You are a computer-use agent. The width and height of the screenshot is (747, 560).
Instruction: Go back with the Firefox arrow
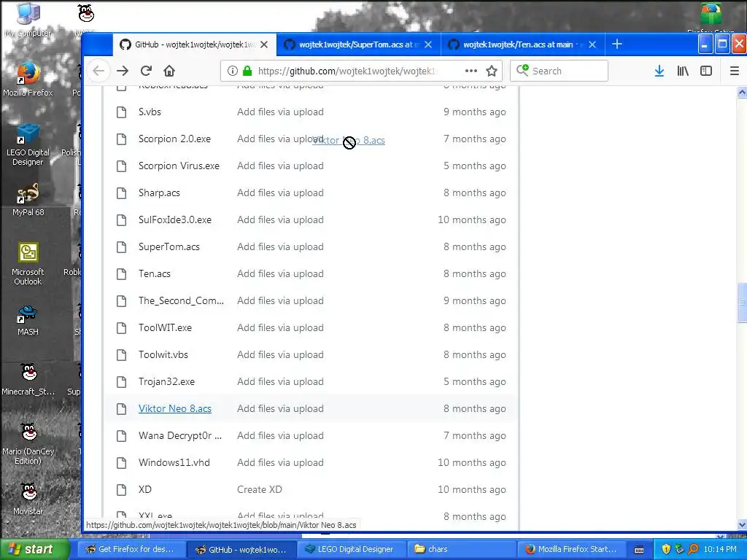click(98, 71)
